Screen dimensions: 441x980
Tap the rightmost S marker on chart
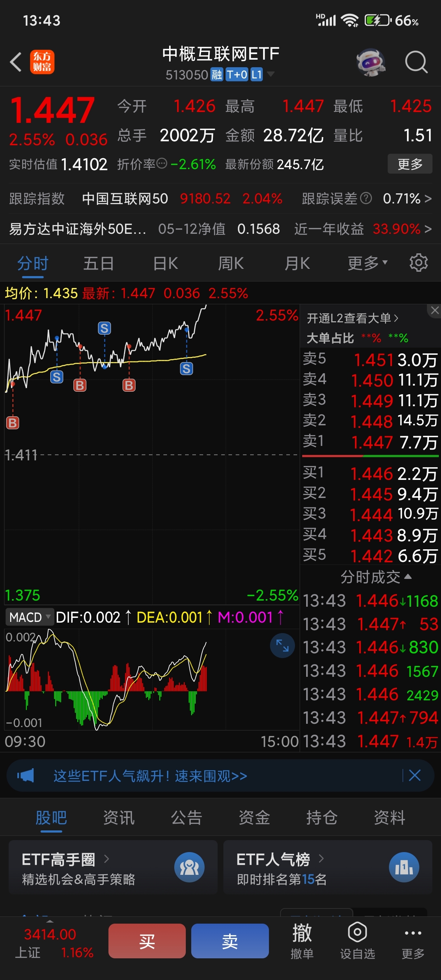coord(186,368)
